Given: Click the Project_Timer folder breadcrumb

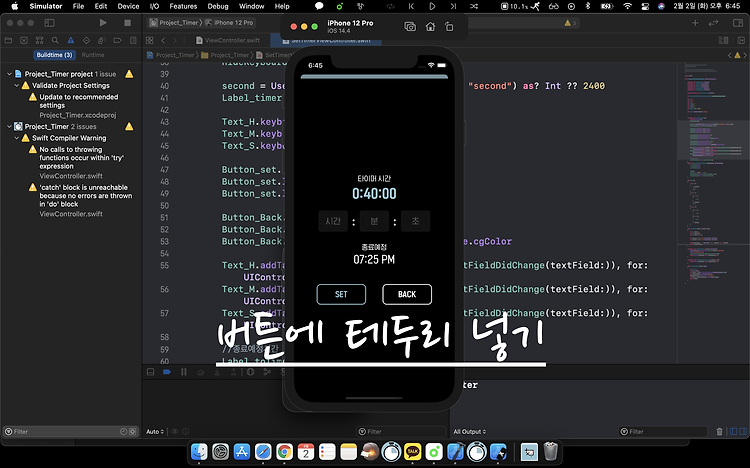Looking at the screenshot, I should [225, 55].
